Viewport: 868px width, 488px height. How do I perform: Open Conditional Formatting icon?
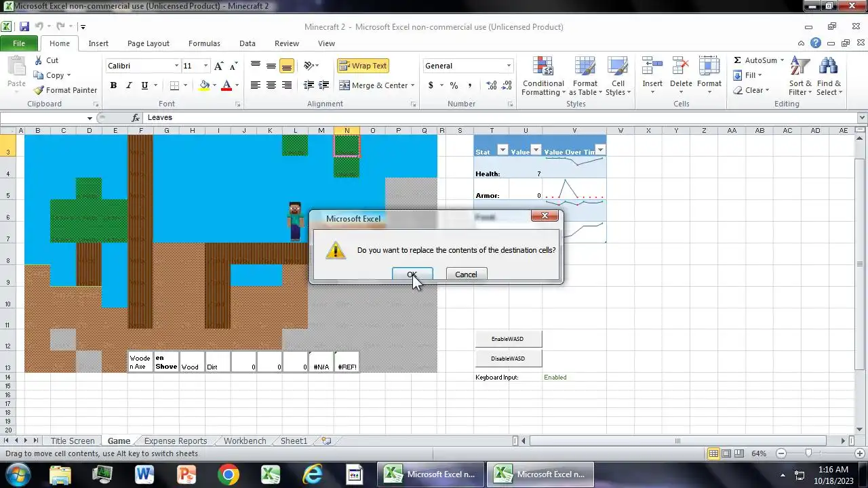pyautogui.click(x=543, y=66)
